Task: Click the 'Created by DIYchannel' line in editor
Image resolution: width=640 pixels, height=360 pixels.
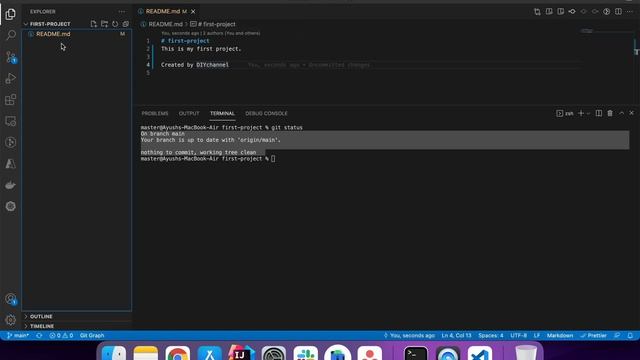Action: tap(195, 65)
